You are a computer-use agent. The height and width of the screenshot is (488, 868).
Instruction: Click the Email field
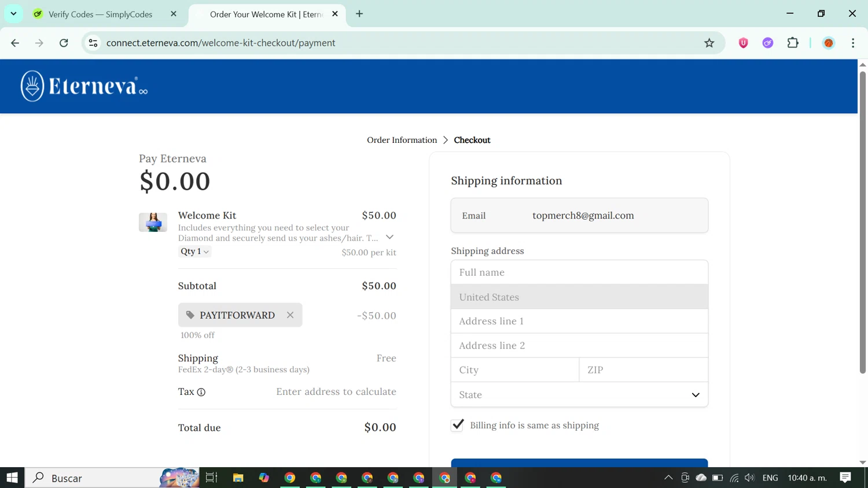pos(579,216)
